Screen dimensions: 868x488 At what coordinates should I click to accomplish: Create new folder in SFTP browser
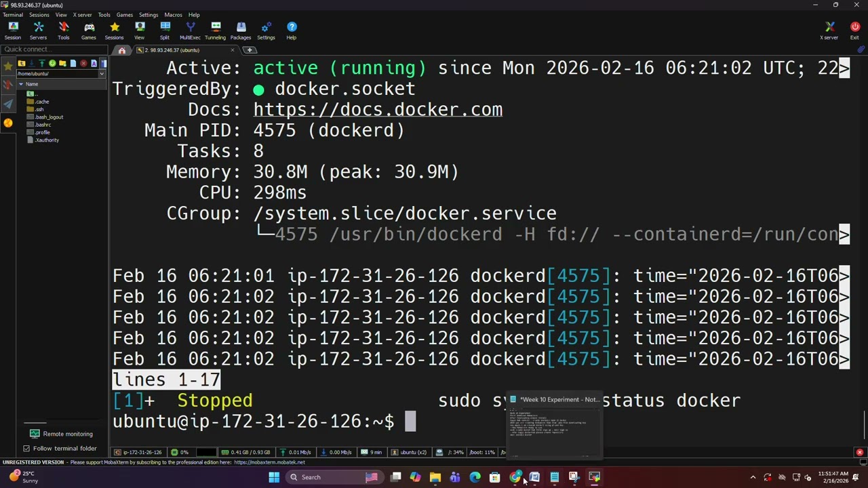62,64
